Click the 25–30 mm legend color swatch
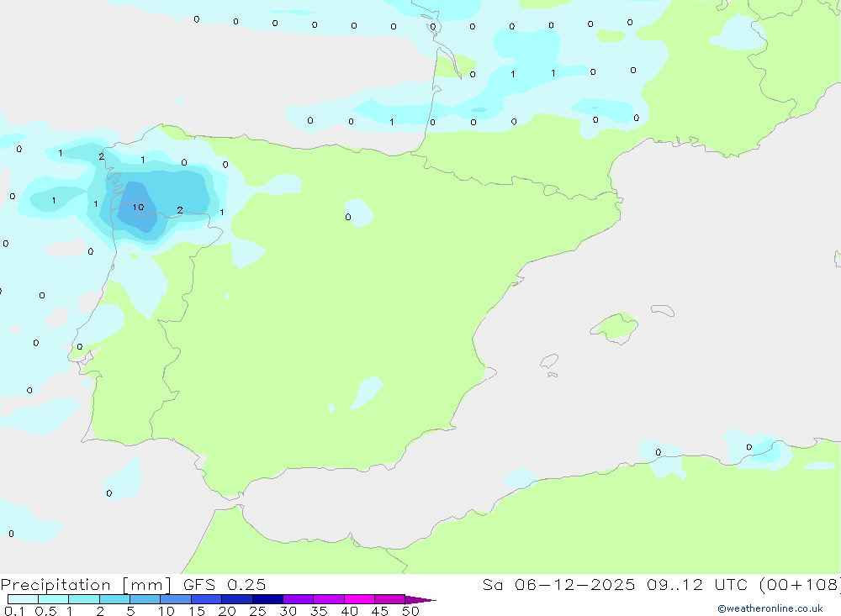This screenshot has height=616, width=841. 267,599
